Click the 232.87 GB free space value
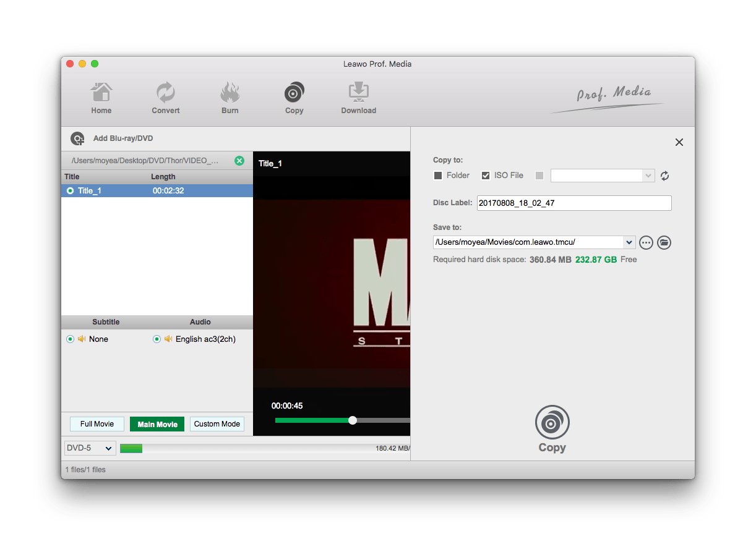The height and width of the screenshot is (552, 756). click(596, 260)
